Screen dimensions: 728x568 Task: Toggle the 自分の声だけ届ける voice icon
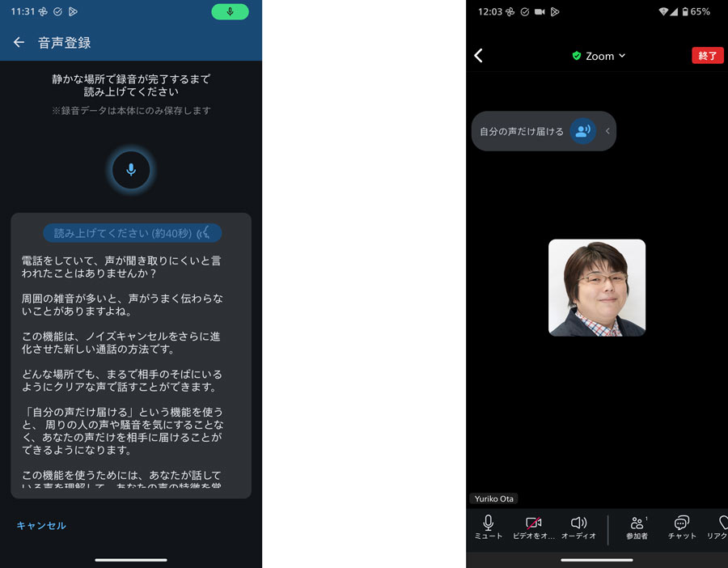tap(582, 131)
